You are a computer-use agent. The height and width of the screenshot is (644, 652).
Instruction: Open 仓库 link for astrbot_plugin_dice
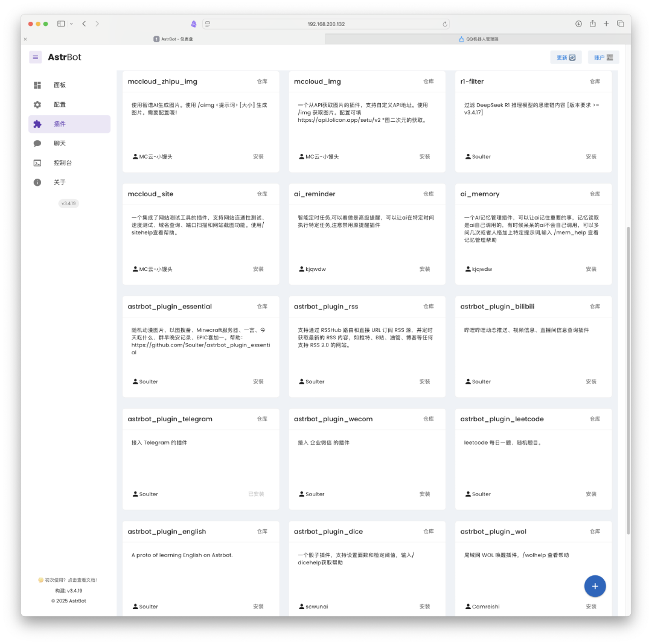pos(428,532)
